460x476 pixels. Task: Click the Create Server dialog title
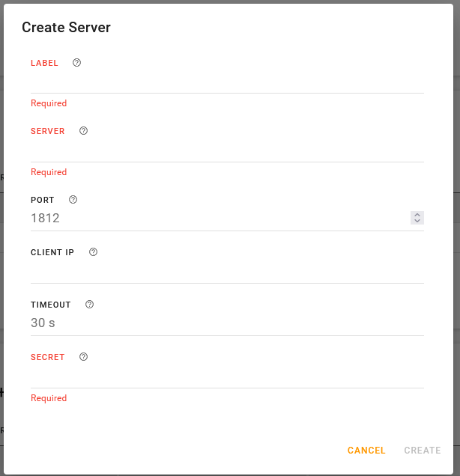[x=66, y=28]
